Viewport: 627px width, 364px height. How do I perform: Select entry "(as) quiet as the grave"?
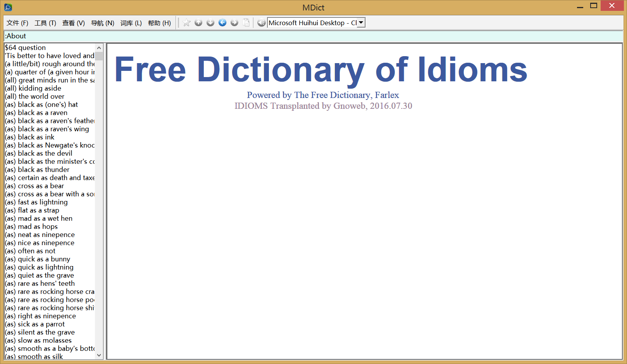coord(39,275)
